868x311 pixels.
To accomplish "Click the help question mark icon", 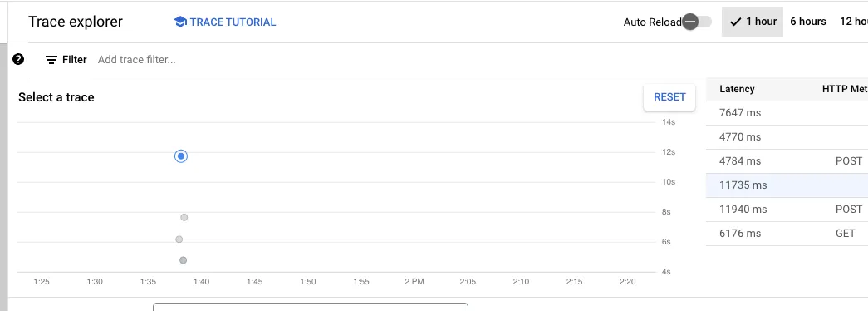I will [x=18, y=59].
